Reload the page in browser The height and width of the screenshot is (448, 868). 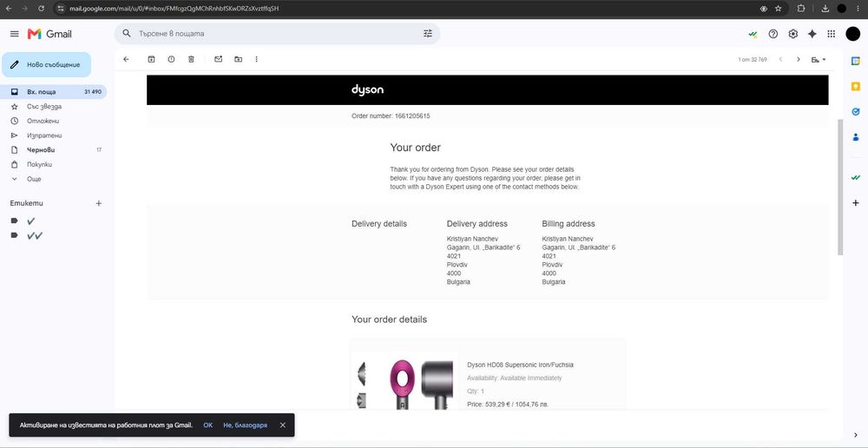pyautogui.click(x=41, y=9)
